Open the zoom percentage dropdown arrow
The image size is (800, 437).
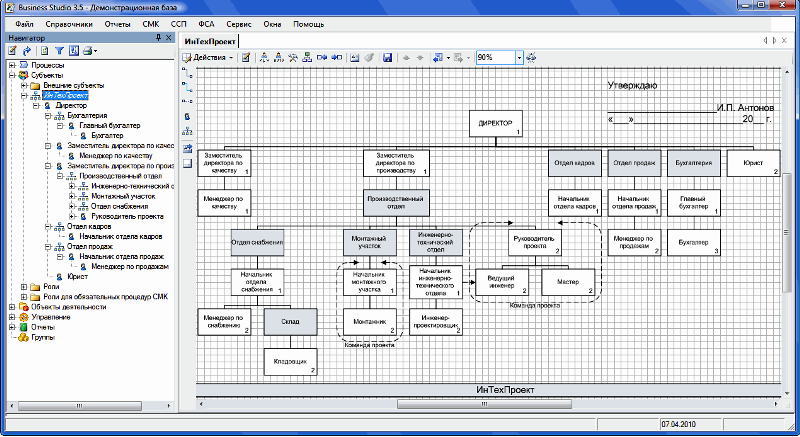519,58
